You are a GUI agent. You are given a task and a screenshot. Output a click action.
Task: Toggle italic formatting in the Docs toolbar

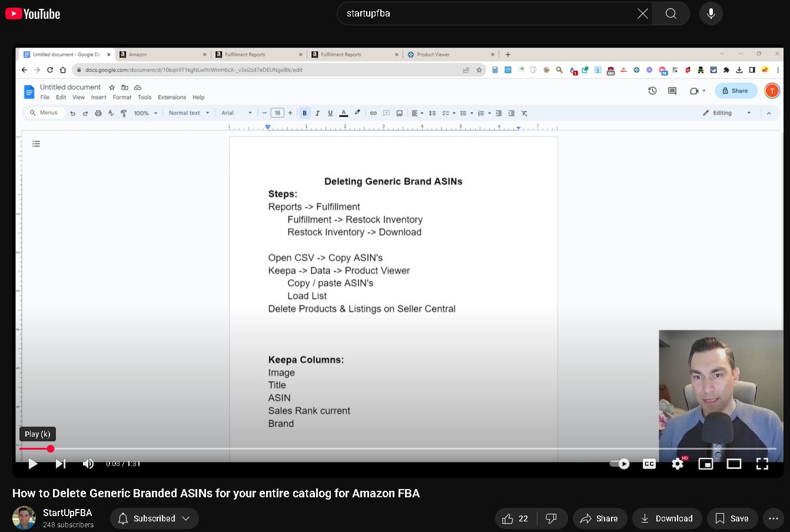[x=317, y=112]
